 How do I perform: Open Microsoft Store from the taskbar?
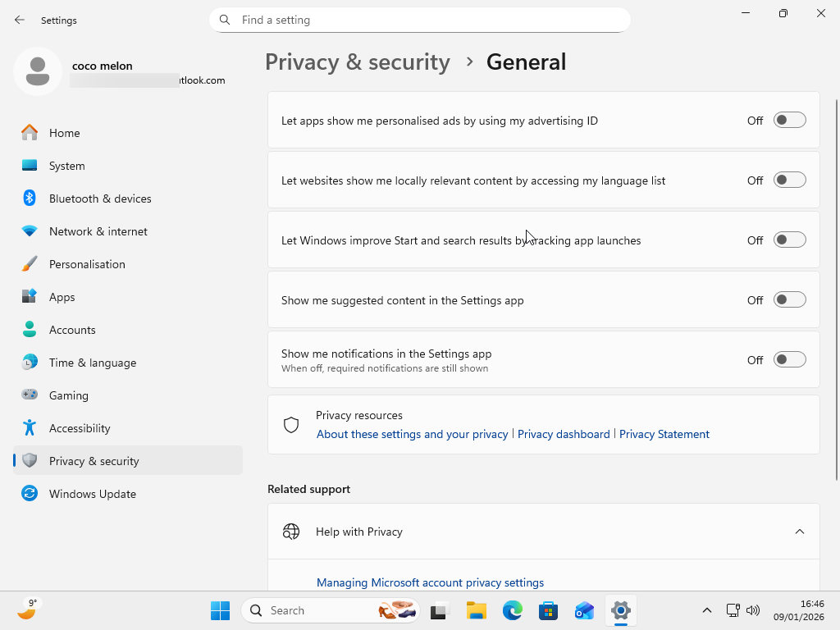[x=548, y=610]
